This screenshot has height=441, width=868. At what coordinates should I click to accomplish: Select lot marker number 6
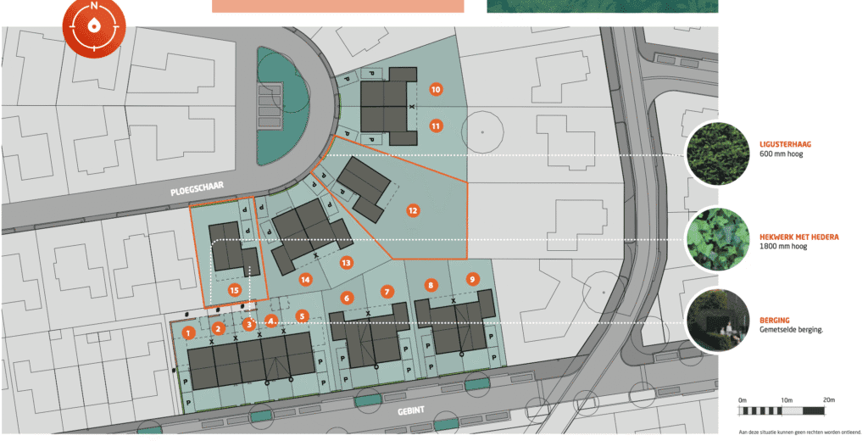click(346, 298)
